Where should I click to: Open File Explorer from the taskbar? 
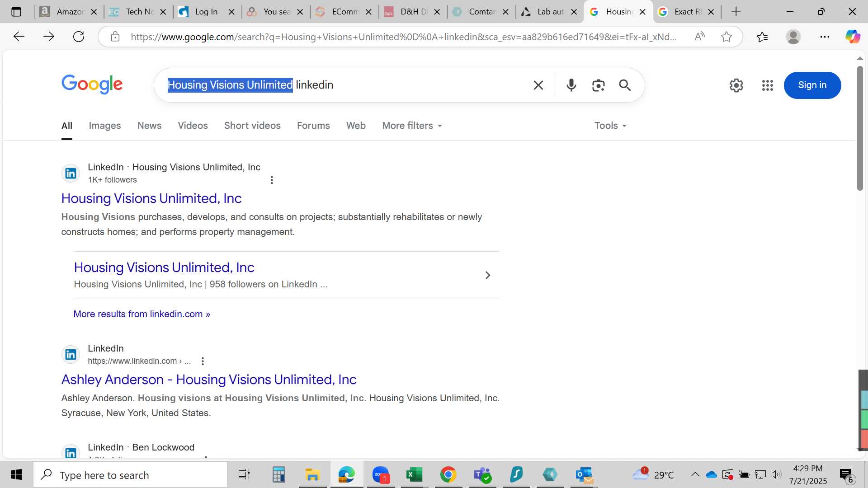(312, 475)
